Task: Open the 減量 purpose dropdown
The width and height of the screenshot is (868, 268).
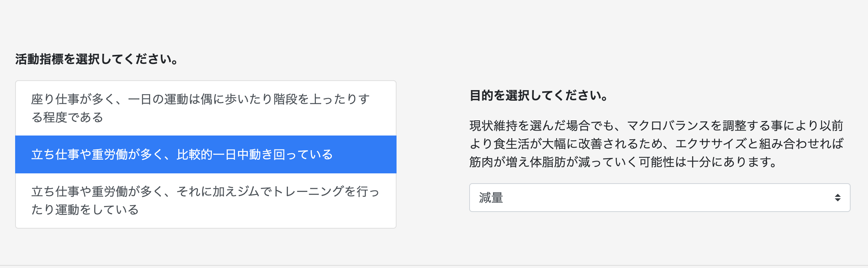Action: [x=659, y=198]
